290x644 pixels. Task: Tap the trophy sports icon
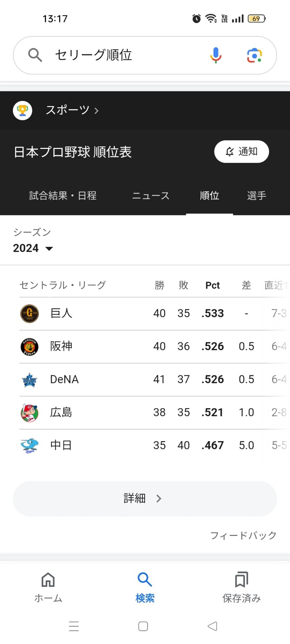coord(22,110)
